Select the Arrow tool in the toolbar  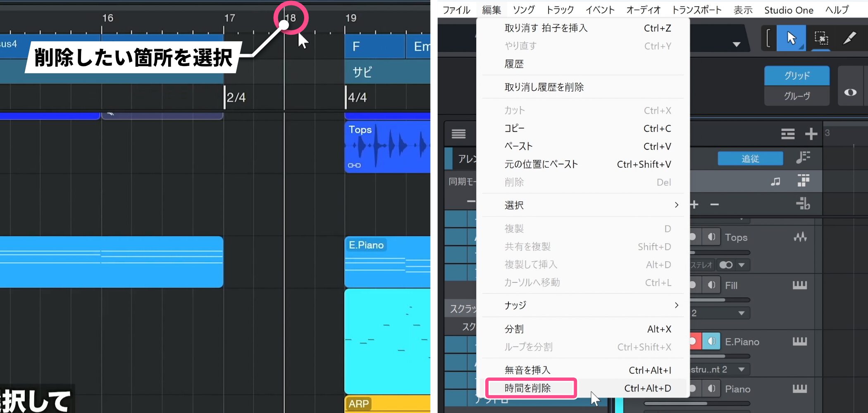tap(791, 38)
